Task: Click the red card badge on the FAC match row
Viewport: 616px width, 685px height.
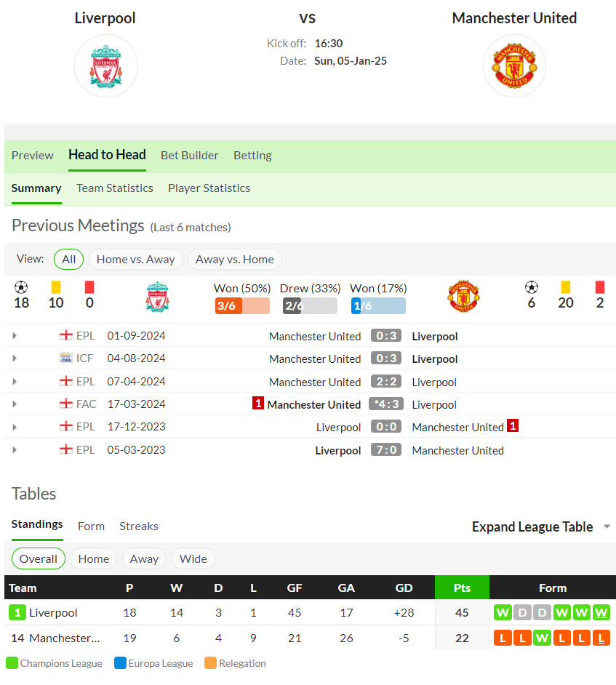Action: [258, 404]
